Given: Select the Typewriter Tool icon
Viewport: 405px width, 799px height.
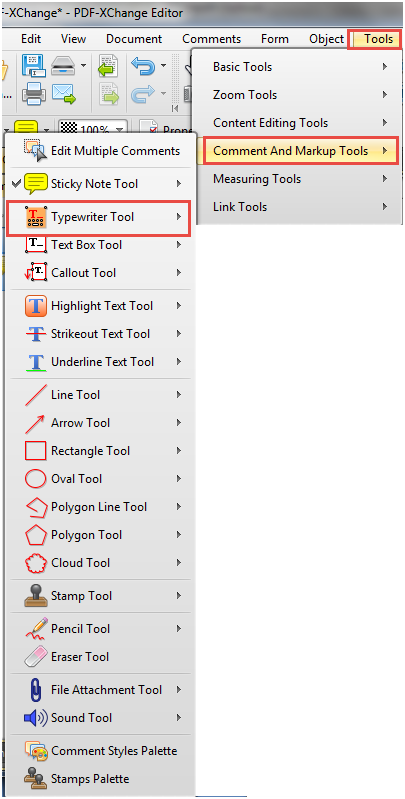Looking at the screenshot, I should pos(36,217).
